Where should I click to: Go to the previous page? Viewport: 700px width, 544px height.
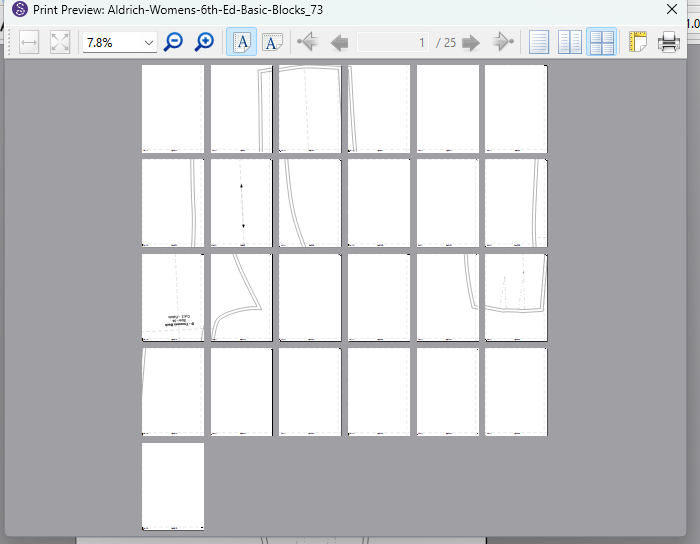pyautogui.click(x=339, y=43)
